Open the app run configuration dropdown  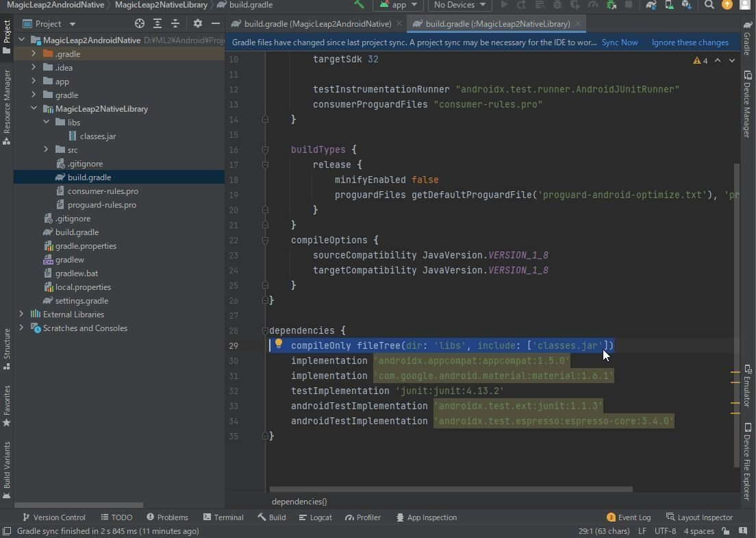(399, 5)
